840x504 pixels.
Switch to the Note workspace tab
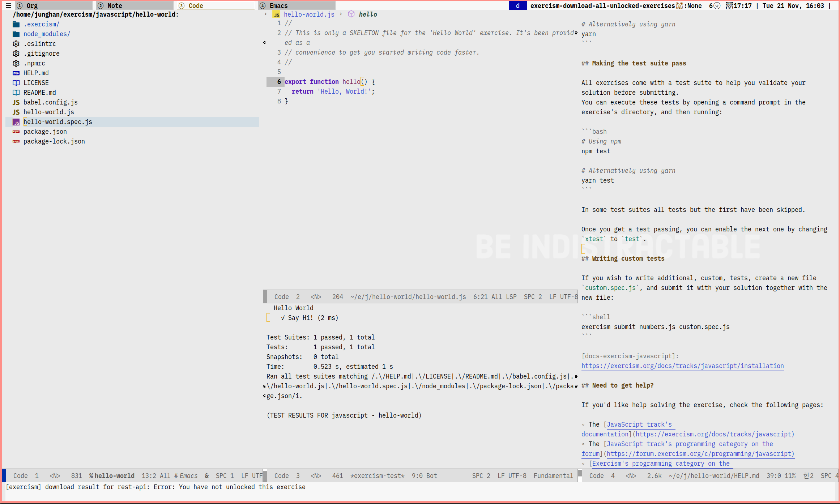click(135, 5)
